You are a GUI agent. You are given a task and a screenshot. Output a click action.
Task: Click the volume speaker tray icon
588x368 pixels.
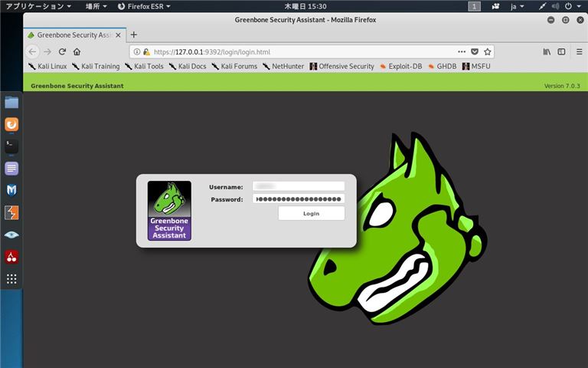tap(555, 6)
